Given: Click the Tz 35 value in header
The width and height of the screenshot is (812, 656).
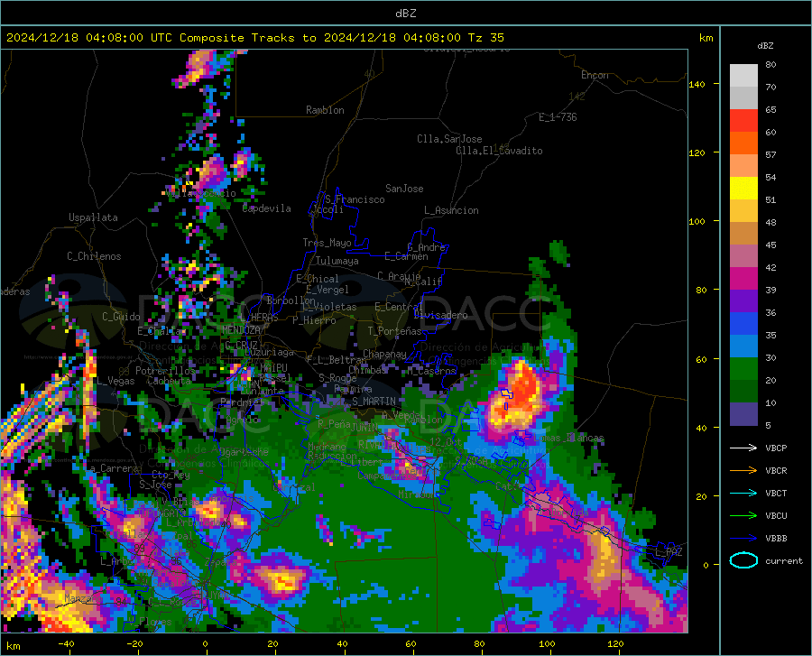Looking at the screenshot, I should pos(486,38).
